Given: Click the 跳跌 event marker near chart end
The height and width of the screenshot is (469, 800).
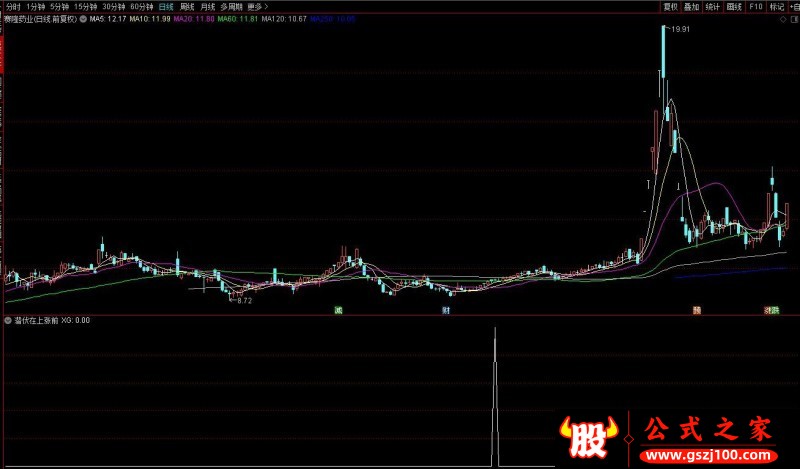Looking at the screenshot, I should (771, 310).
